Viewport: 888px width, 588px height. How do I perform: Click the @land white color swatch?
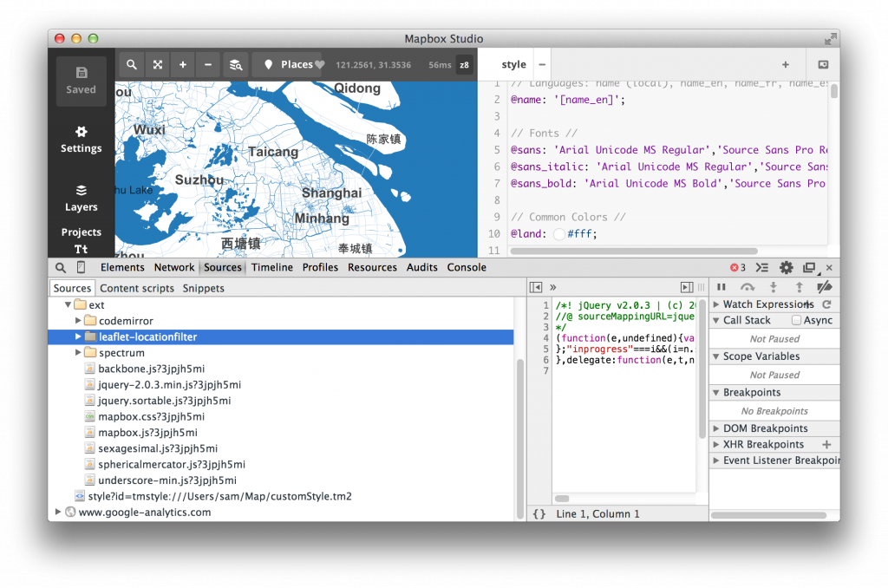click(x=559, y=234)
